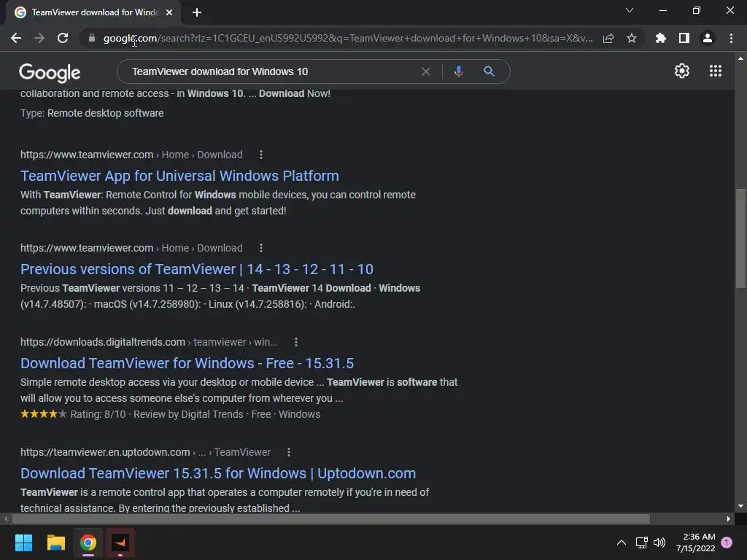Open options for digitaltrends result

[x=296, y=342]
